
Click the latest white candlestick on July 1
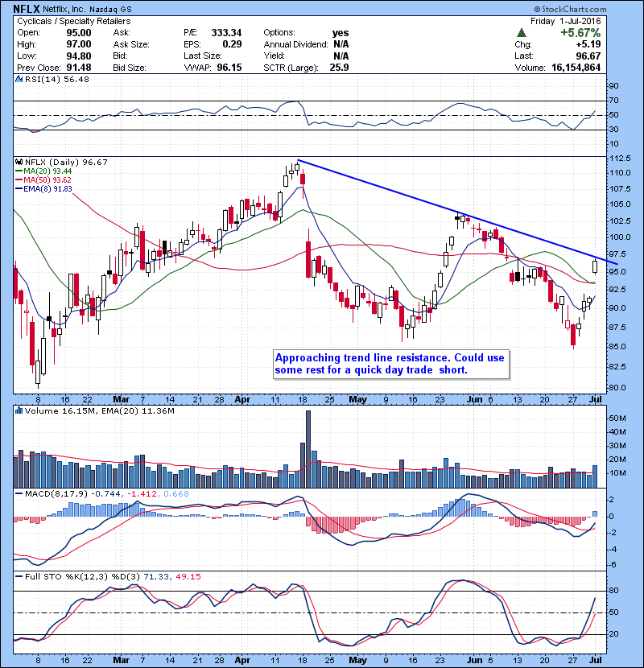[x=595, y=267]
